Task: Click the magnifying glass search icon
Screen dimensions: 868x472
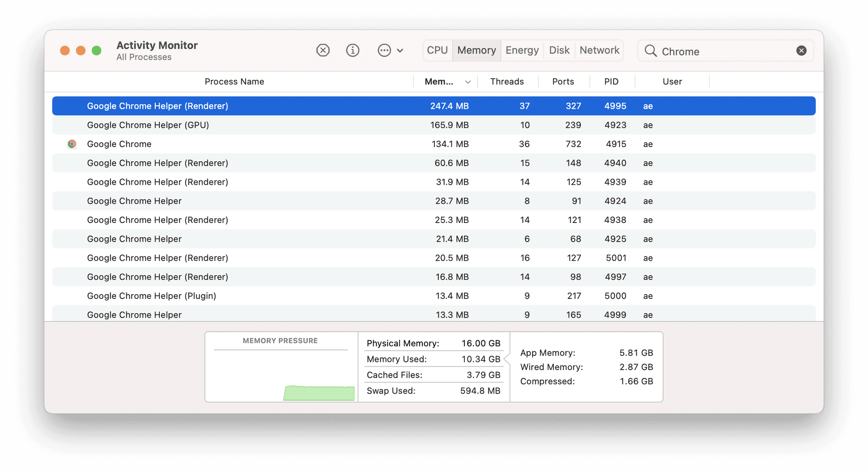Action: [x=650, y=51]
